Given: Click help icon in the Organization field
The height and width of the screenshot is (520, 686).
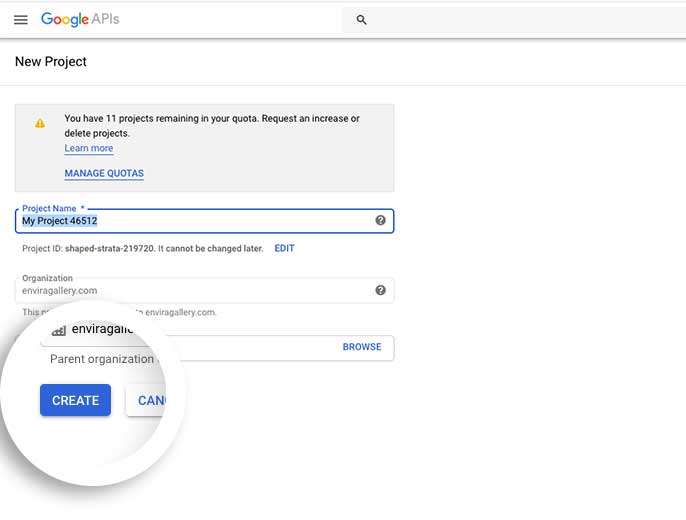Looking at the screenshot, I should tap(380, 290).
